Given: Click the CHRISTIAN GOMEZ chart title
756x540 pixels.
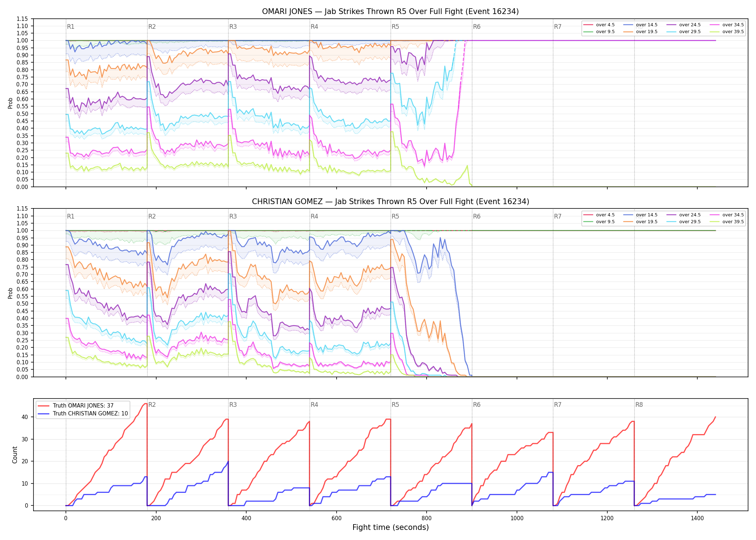Looking at the screenshot, I should (x=390, y=202).
